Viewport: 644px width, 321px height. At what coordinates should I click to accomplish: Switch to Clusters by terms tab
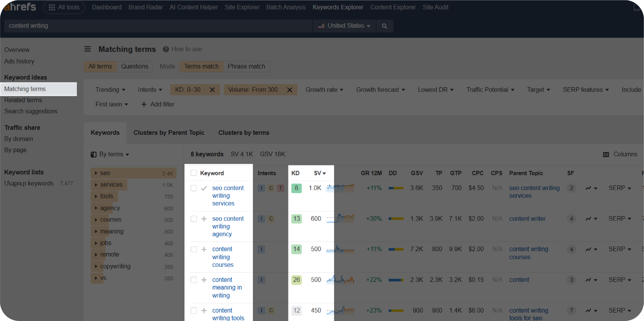[244, 133]
